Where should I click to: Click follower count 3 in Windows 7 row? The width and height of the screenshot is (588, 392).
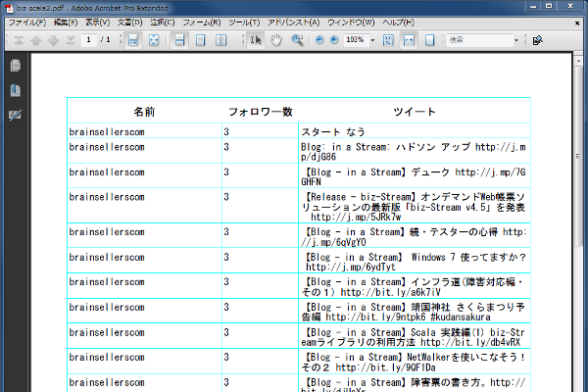pyautogui.click(x=226, y=257)
